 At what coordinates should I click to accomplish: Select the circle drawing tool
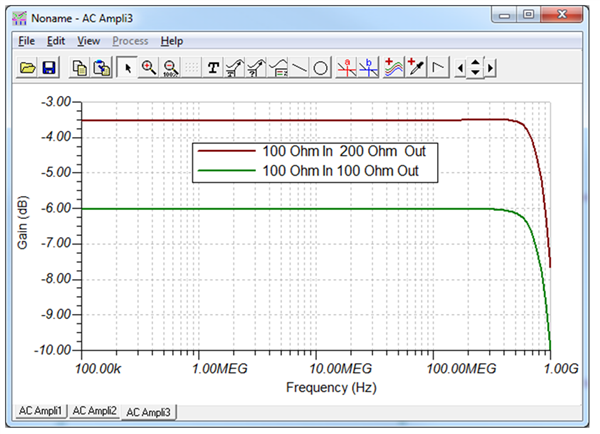[x=321, y=68]
